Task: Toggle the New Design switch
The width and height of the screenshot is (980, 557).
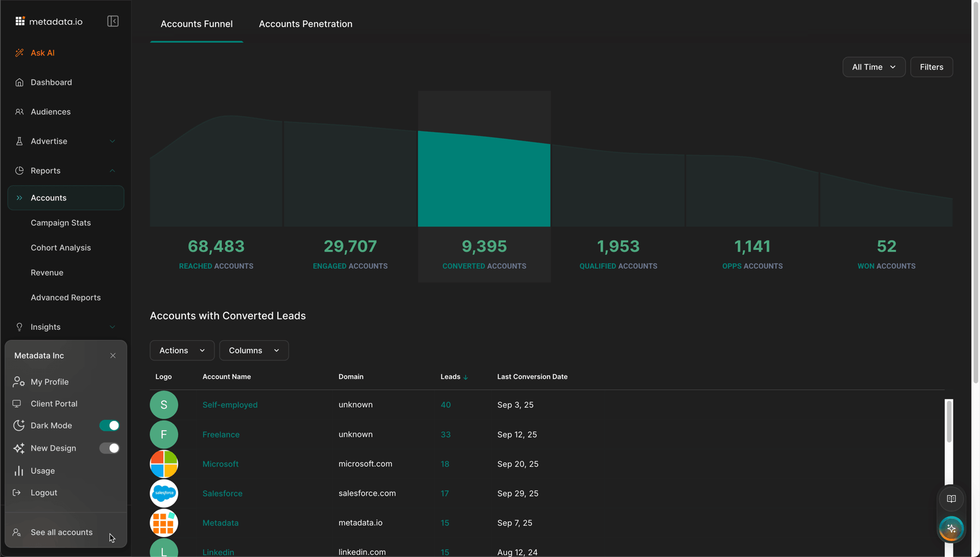Action: pyautogui.click(x=109, y=448)
